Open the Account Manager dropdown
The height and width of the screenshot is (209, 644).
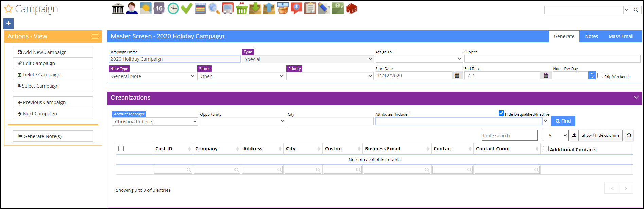(155, 122)
